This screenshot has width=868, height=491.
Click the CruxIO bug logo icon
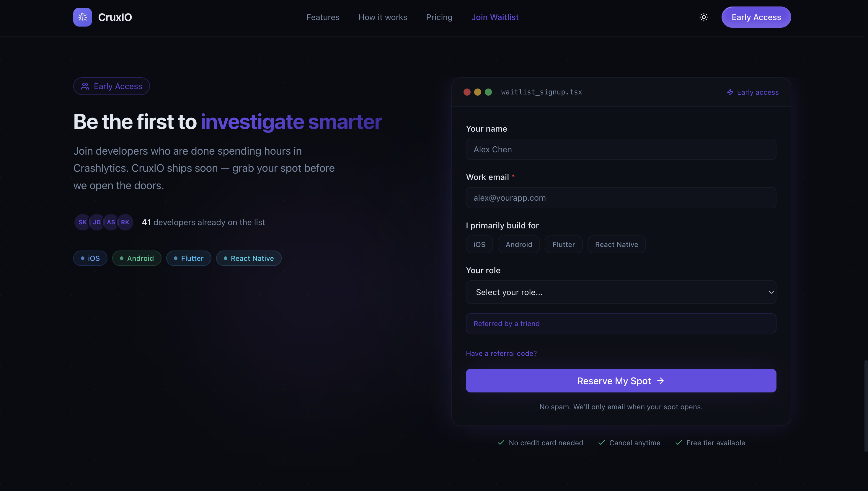82,17
